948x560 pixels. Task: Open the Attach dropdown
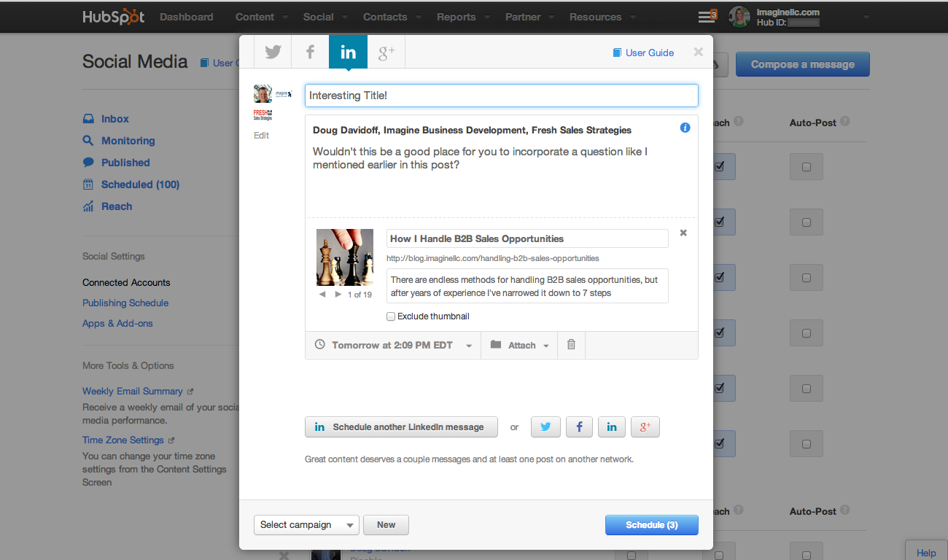[x=519, y=345]
